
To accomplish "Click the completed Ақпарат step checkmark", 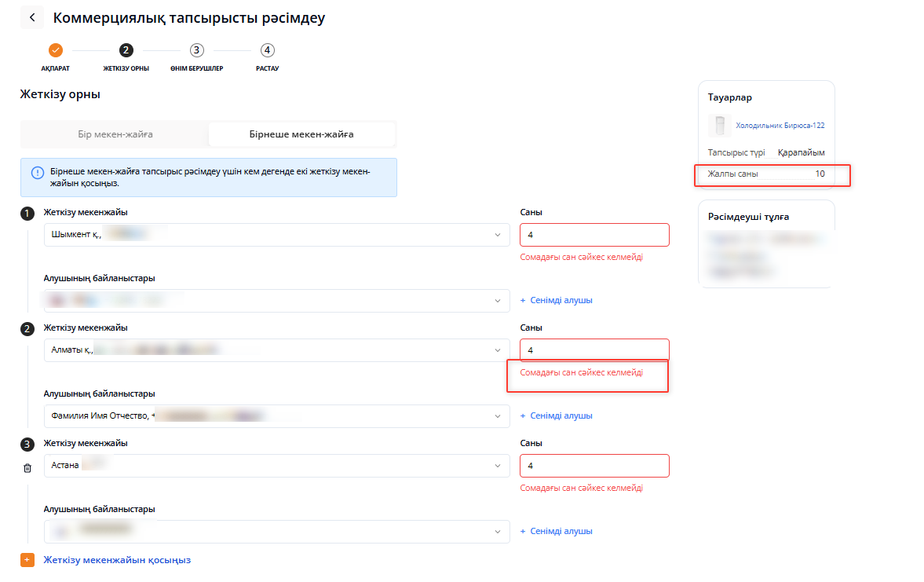I will 55,50.
